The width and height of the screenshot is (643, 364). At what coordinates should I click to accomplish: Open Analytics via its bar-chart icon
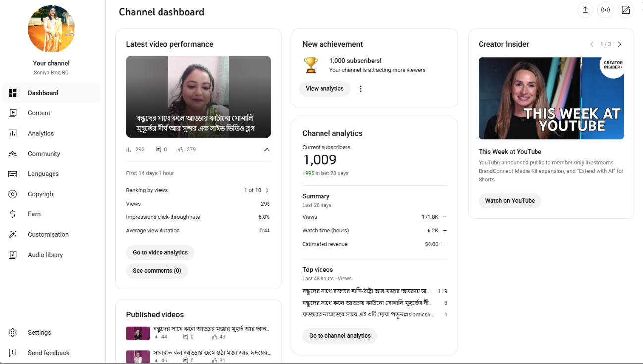click(13, 133)
